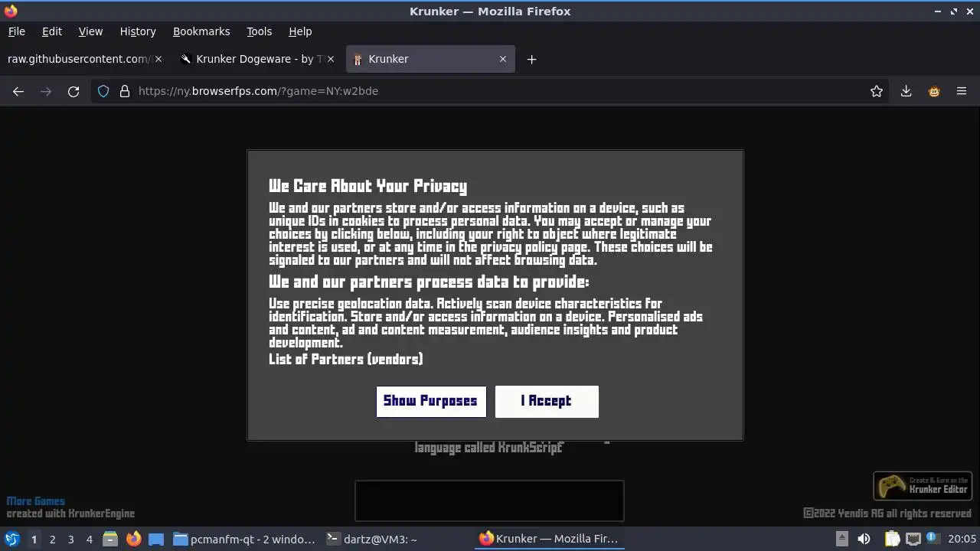Open the taskbar start menu icon
Viewport: 980px width, 551px height.
[12, 539]
